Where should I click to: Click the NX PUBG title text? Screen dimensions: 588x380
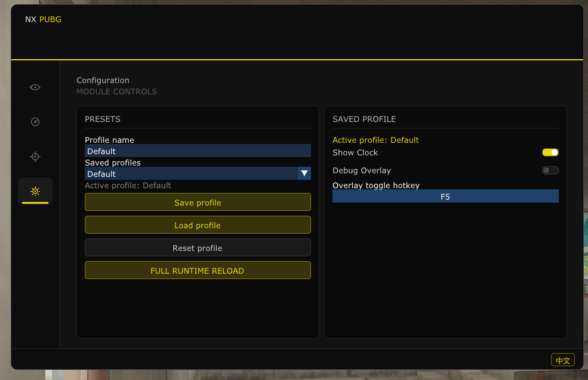click(x=43, y=20)
